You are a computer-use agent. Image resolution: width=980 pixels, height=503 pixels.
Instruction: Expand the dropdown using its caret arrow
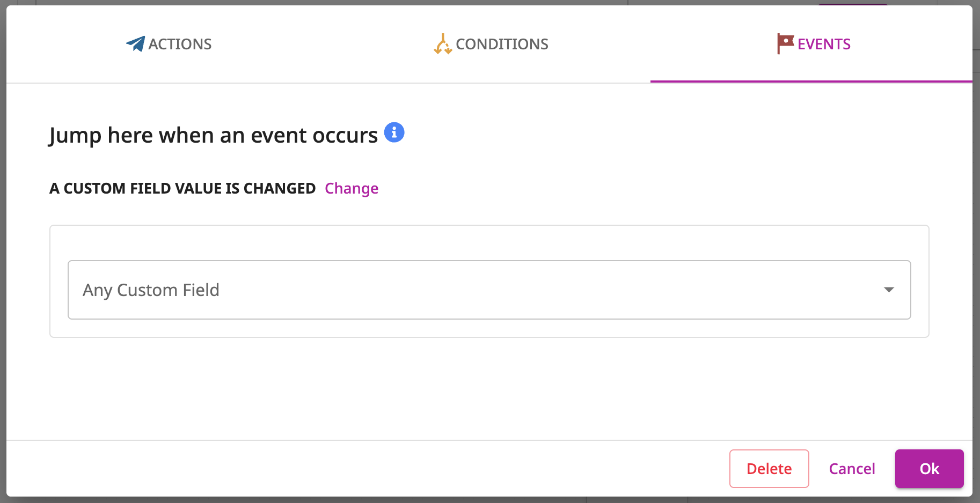889,290
